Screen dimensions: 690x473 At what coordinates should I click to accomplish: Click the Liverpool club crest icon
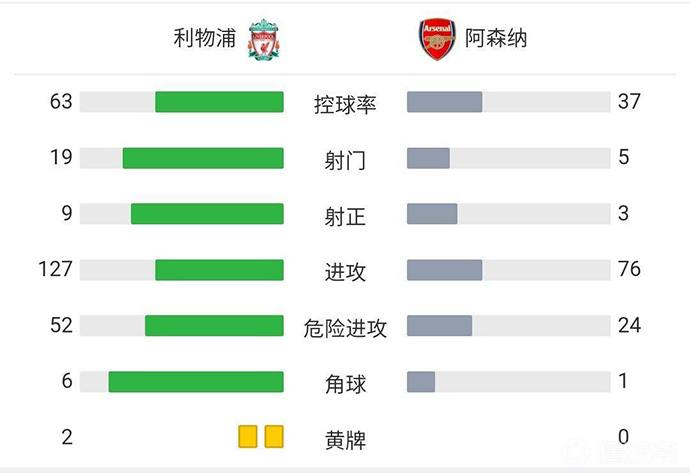pyautogui.click(x=265, y=40)
